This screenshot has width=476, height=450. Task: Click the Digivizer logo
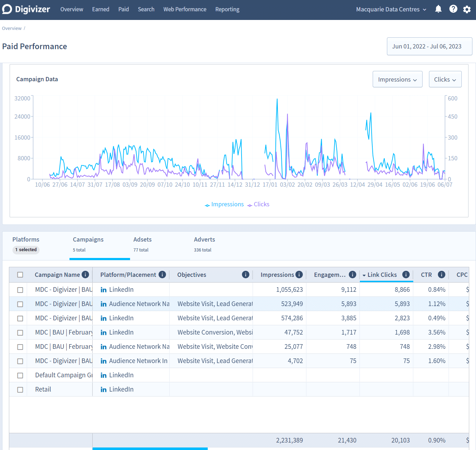[x=26, y=9]
